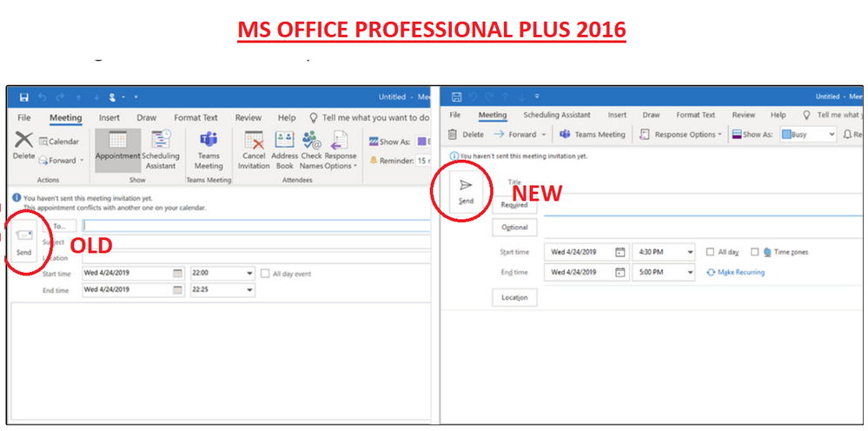Check the All day event checkbox
The image size is (868, 431).
[x=265, y=274]
